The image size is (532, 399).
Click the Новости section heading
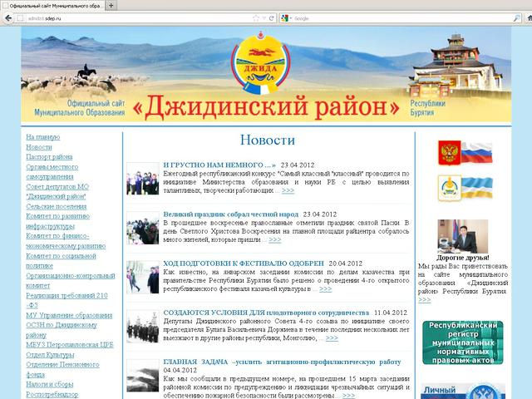[x=268, y=140]
